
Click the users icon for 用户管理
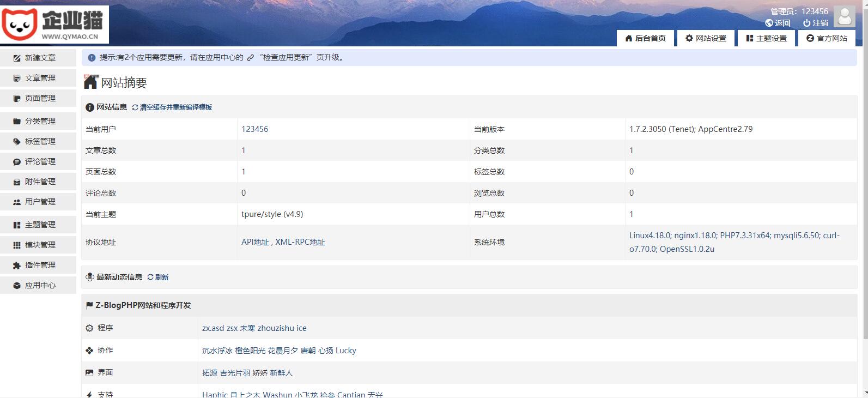[17, 202]
